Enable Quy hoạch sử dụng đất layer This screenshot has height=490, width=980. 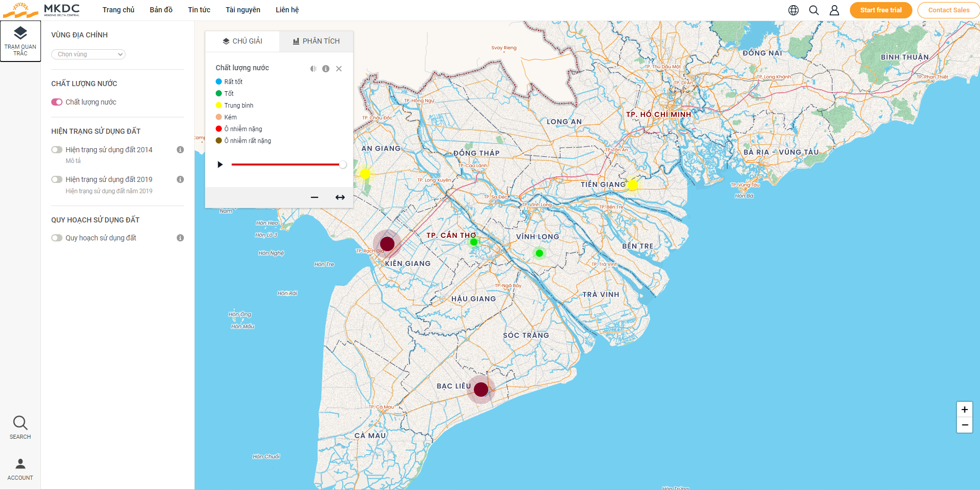coord(57,238)
